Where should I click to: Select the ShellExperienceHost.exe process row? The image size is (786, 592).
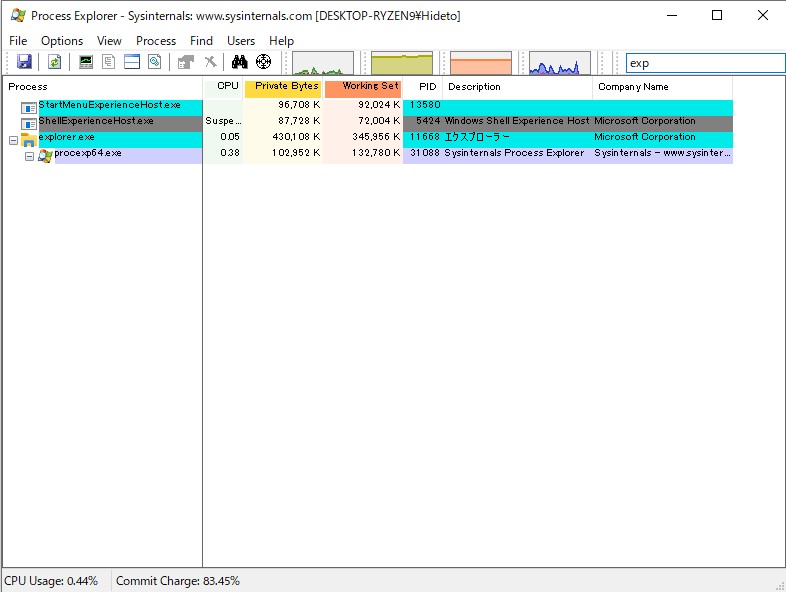click(x=367, y=123)
